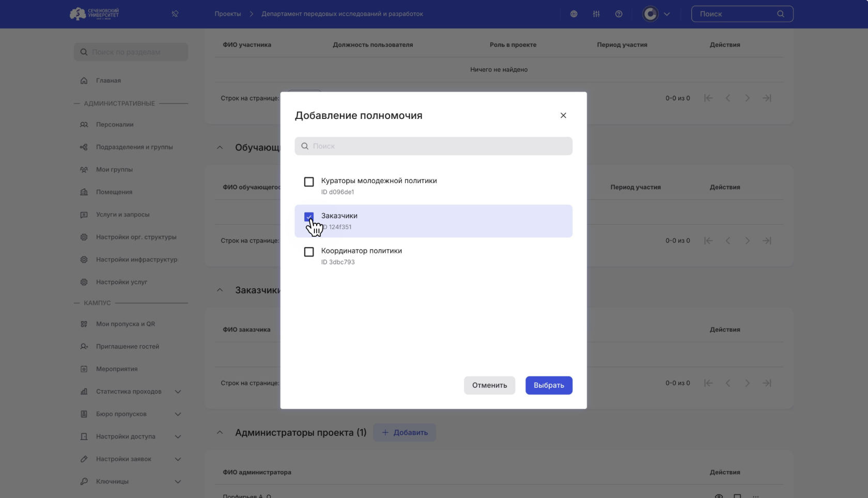Check the Кураторы молодежной политики checkbox
The height and width of the screenshot is (498, 868).
(309, 182)
